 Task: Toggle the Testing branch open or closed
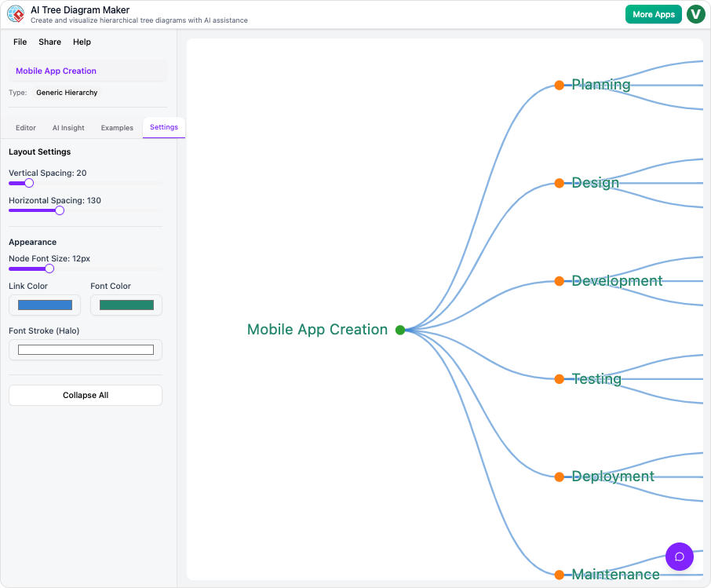(560, 378)
